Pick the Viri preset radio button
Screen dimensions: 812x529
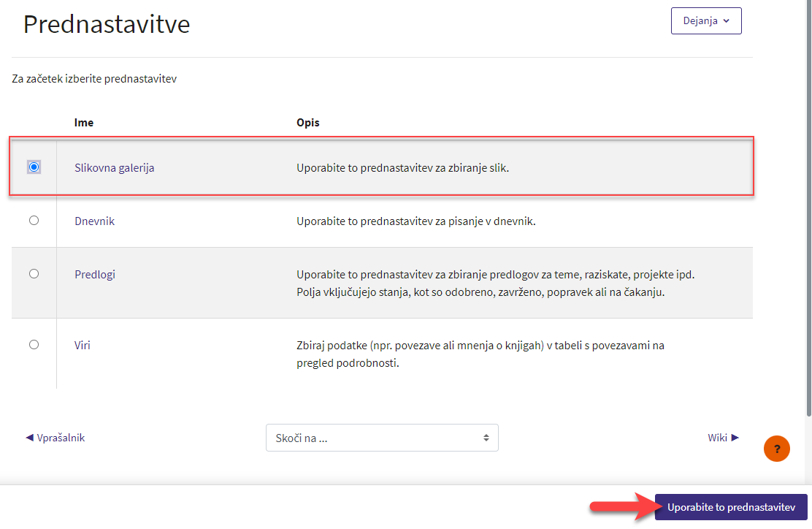point(34,345)
